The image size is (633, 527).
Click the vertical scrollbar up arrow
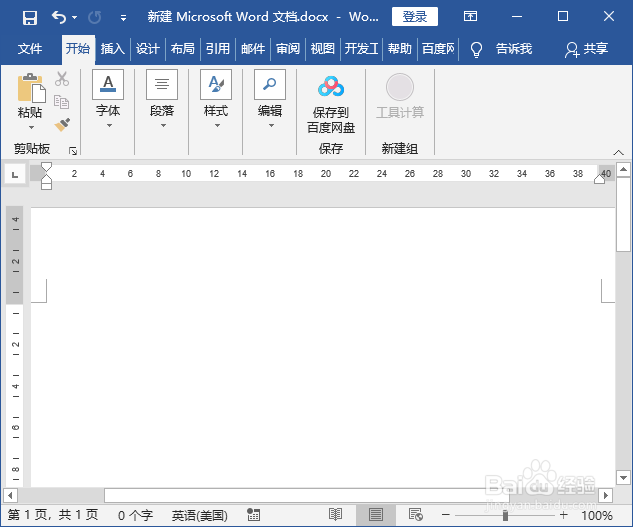pyautogui.click(x=623, y=169)
